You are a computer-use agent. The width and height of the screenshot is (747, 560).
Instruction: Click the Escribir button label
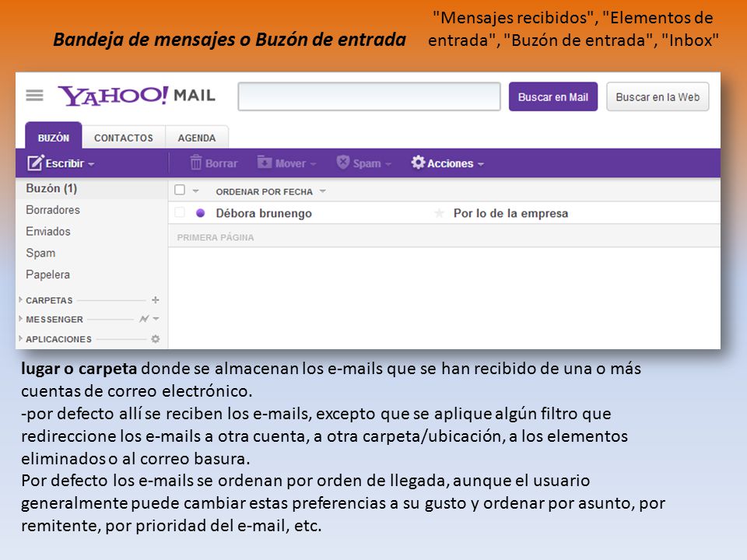tap(65, 163)
